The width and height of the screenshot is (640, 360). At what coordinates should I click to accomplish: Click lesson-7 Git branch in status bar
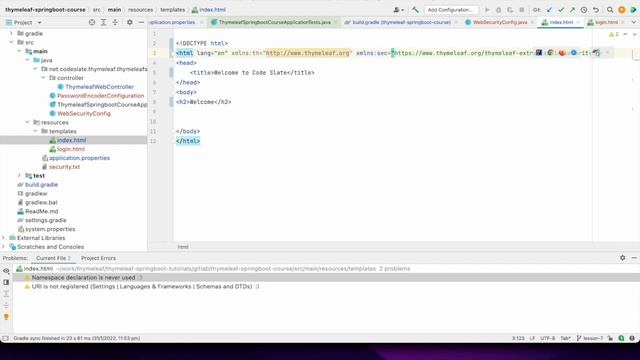point(590,338)
